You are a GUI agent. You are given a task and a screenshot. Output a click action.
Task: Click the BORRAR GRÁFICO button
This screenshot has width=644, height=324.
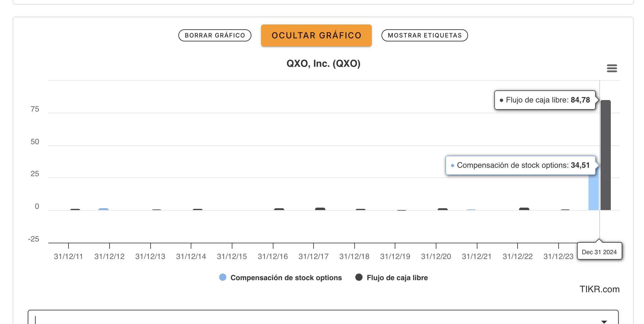215,35
